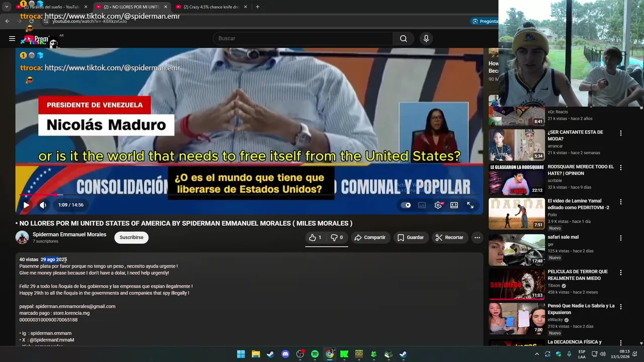Open more actions three-dot menu under video
644x362 pixels.
click(x=477, y=237)
